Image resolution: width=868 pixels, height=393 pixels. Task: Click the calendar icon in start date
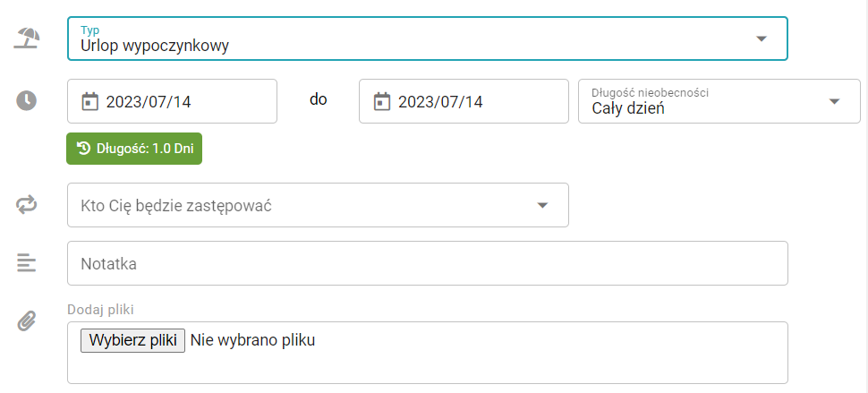point(89,101)
